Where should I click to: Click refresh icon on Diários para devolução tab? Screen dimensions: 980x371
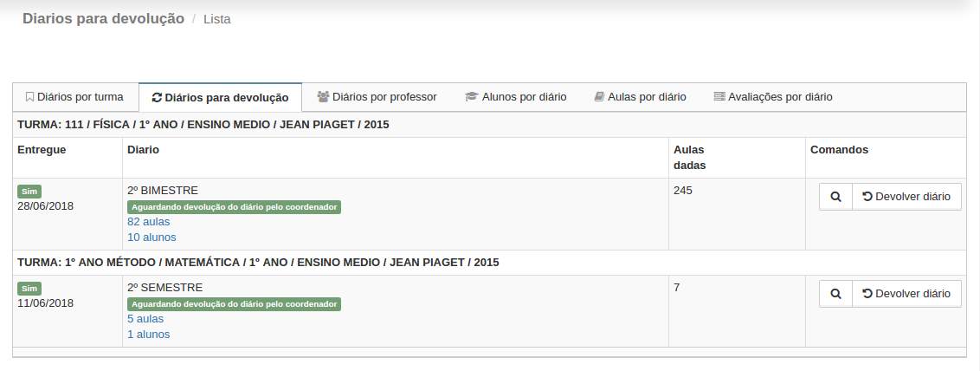[x=157, y=98]
